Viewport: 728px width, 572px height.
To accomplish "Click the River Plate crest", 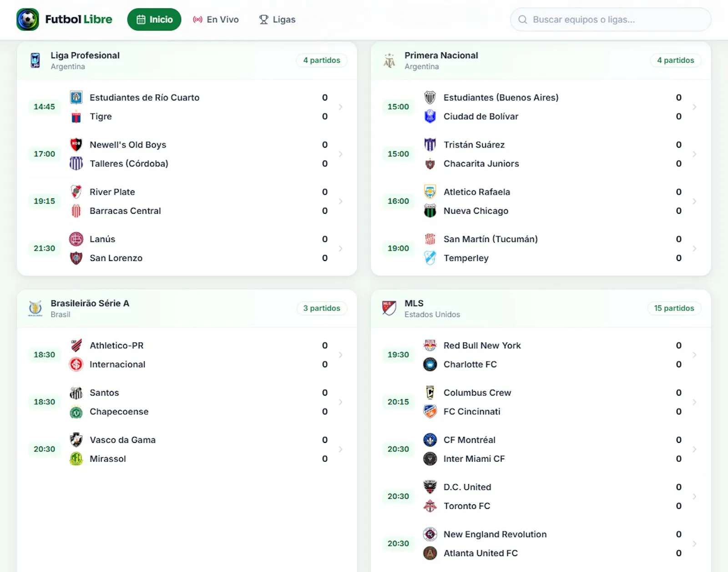I will pyautogui.click(x=76, y=192).
